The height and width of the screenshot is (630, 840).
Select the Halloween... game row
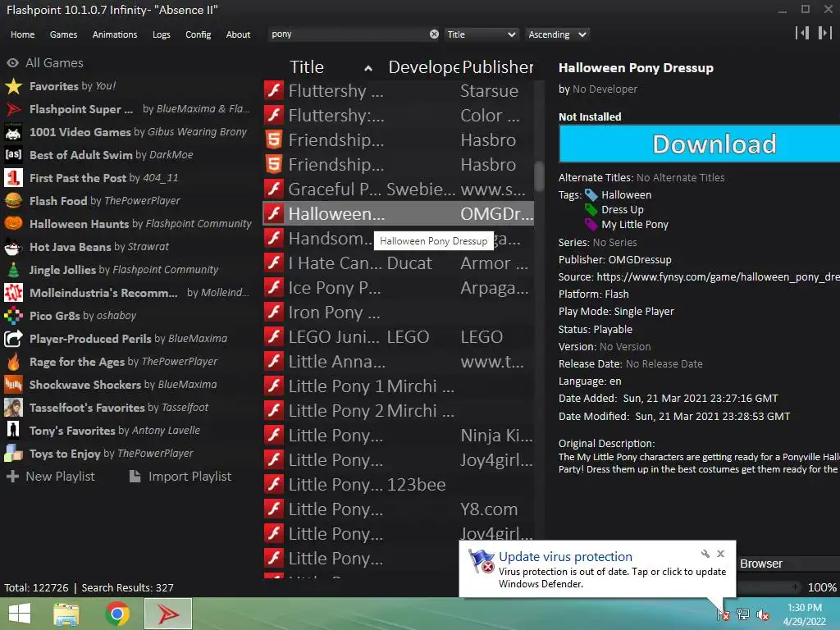(x=399, y=214)
